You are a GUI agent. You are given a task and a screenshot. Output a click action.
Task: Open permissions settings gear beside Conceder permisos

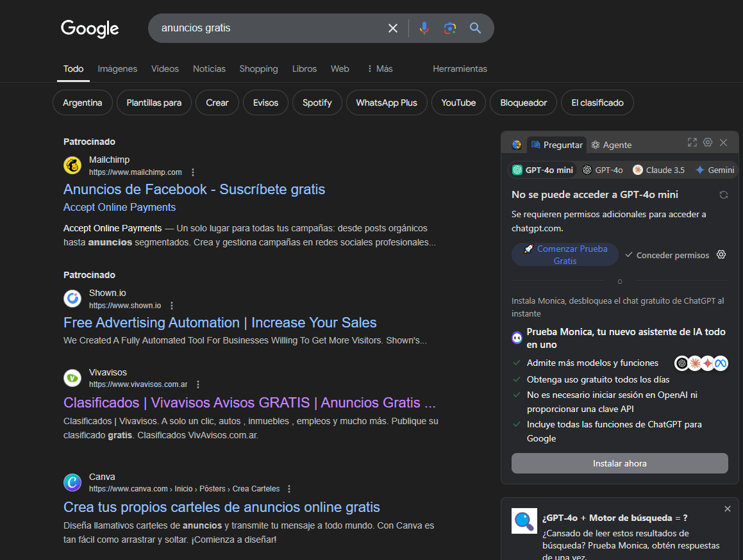click(x=721, y=255)
